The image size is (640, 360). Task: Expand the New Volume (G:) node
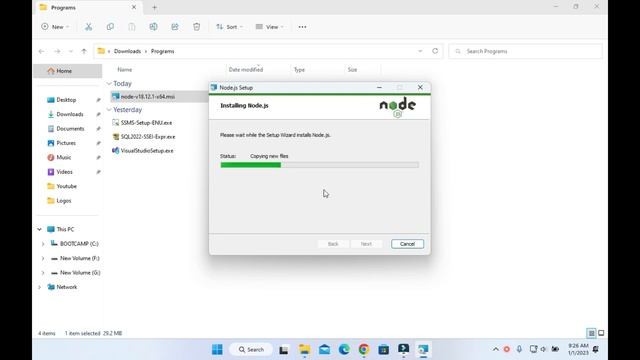tap(43, 273)
